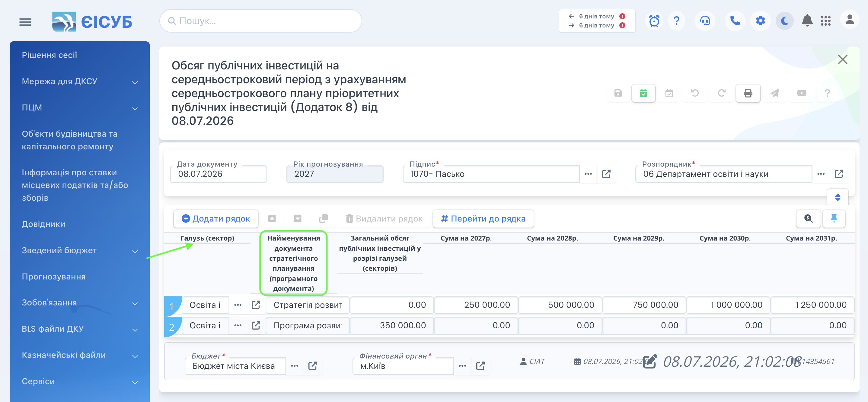This screenshot has height=402, width=868.
Task: Print the document
Action: (x=748, y=93)
